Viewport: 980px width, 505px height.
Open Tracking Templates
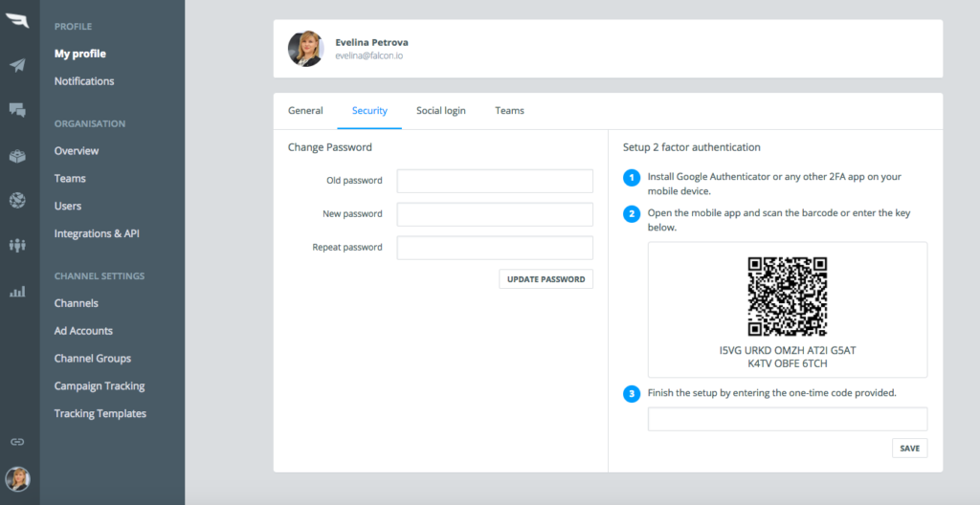click(100, 413)
